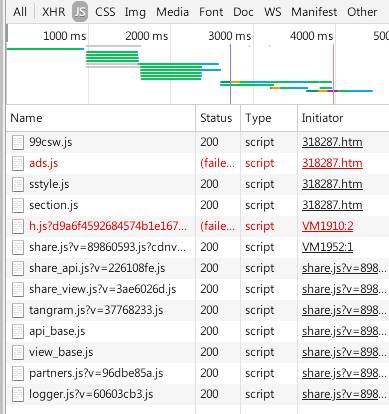Open 318287.htm initiator of ads.js

coord(332,163)
